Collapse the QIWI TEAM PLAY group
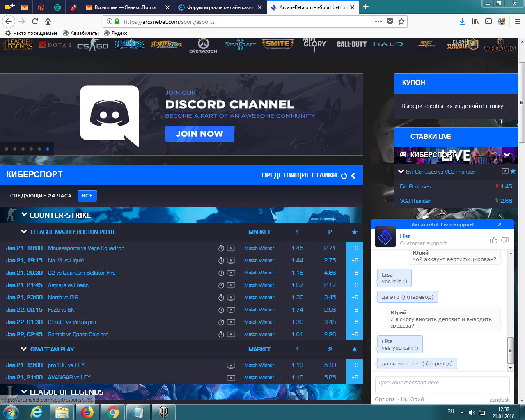This screenshot has height=420, width=525. (24, 349)
